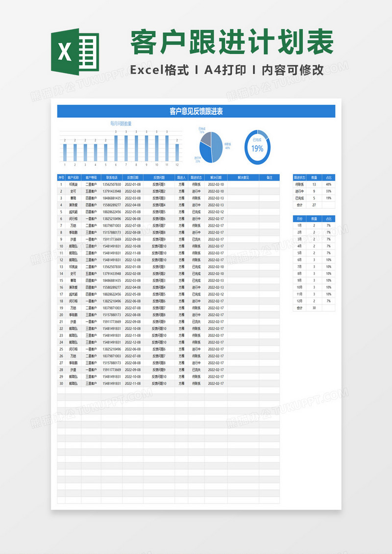Viewport: 392px width, 554px height.
Task: Click 12月 in the monthly table
Action: [x=299, y=301]
